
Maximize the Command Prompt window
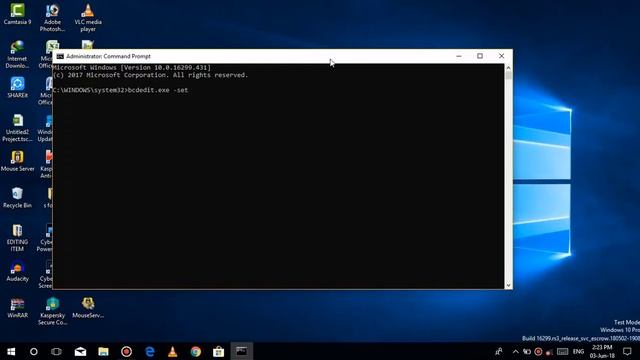480,56
